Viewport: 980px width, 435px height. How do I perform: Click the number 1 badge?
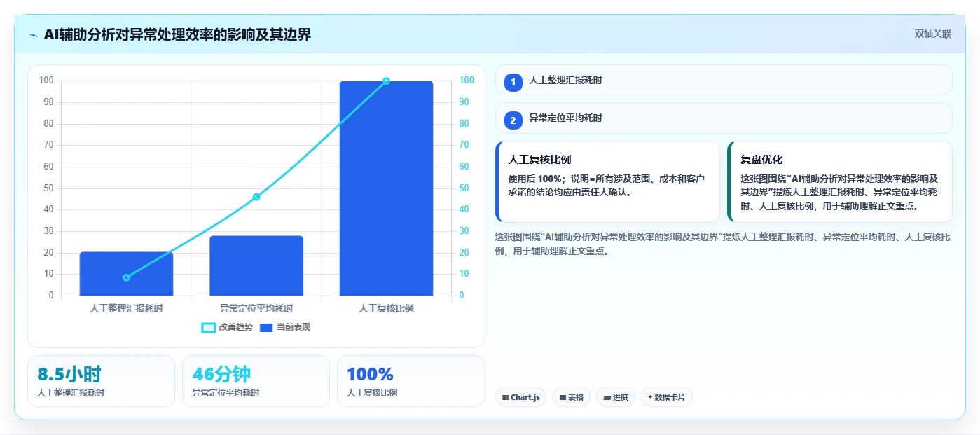pyautogui.click(x=513, y=82)
